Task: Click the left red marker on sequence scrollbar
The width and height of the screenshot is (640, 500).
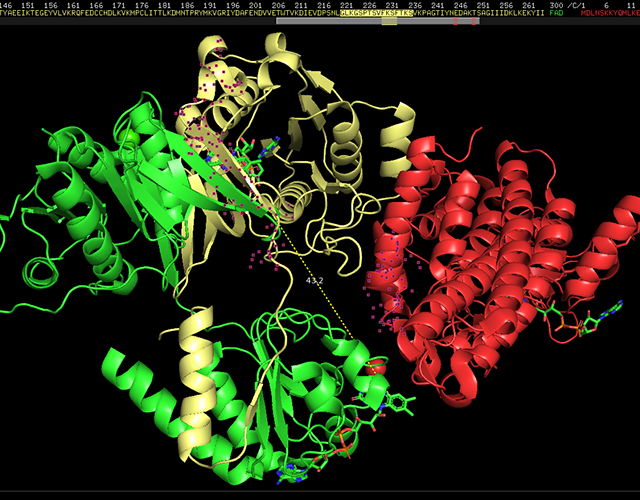Action: point(456,21)
